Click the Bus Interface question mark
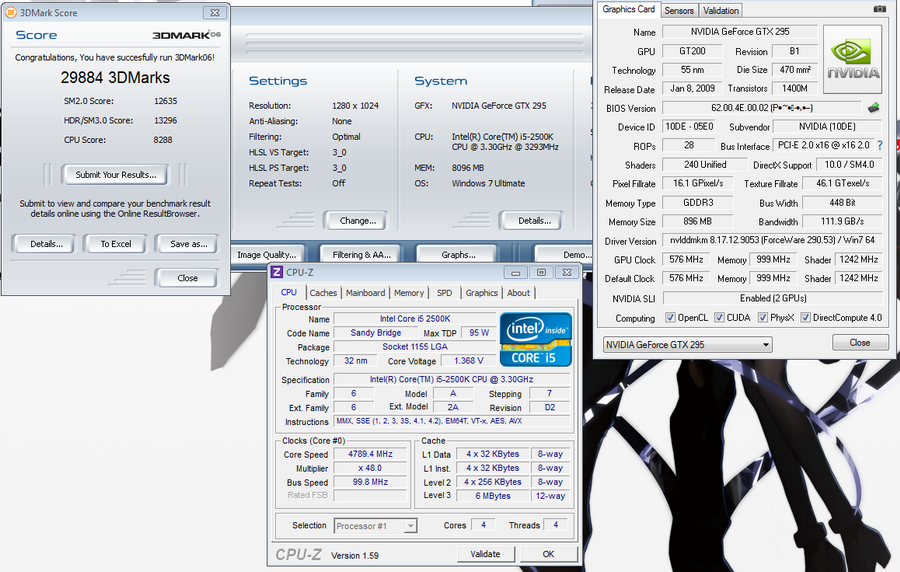The height and width of the screenshot is (572, 900). (x=880, y=146)
